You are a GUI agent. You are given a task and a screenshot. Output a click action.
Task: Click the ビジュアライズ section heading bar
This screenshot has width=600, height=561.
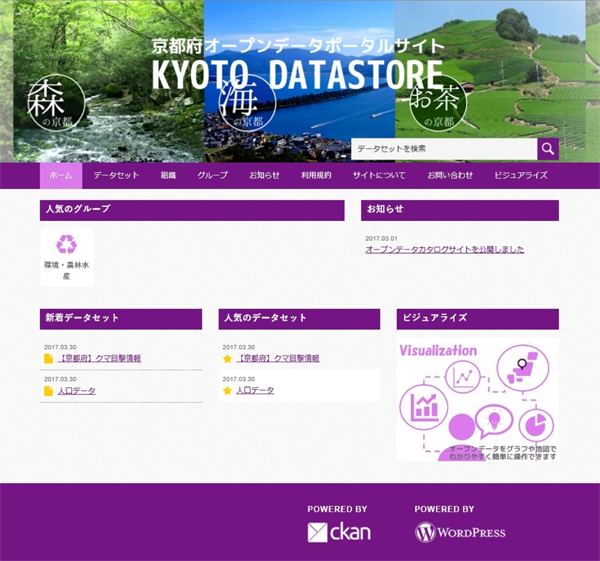coord(478,319)
